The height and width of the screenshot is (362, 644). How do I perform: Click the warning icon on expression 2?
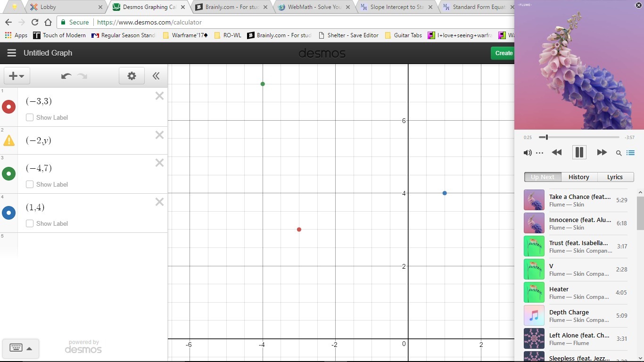point(9,140)
